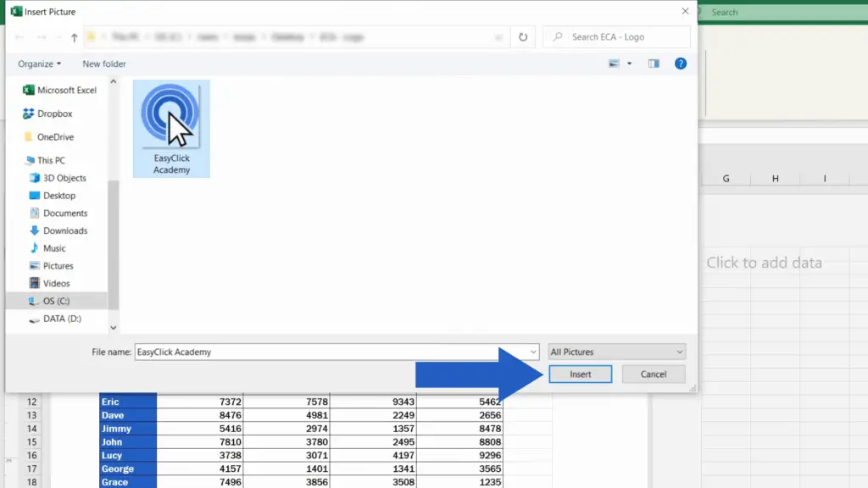Select the DATA (D:) drive
The height and width of the screenshot is (488, 868).
click(x=55, y=319)
